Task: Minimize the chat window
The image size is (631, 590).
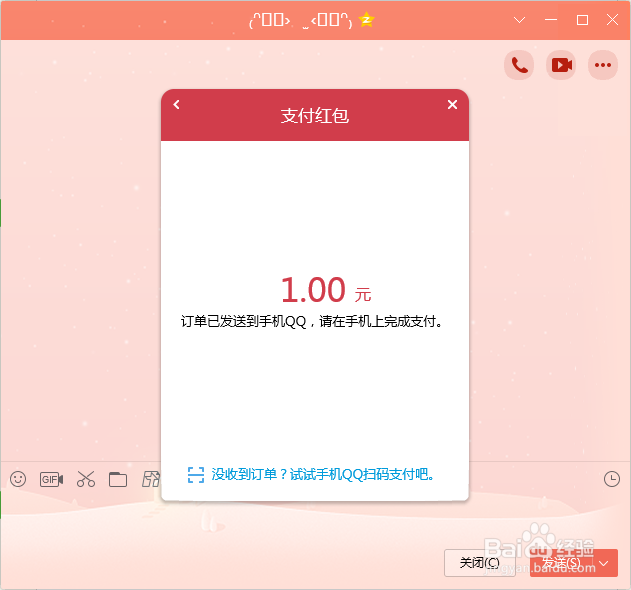Action: pyautogui.click(x=551, y=20)
